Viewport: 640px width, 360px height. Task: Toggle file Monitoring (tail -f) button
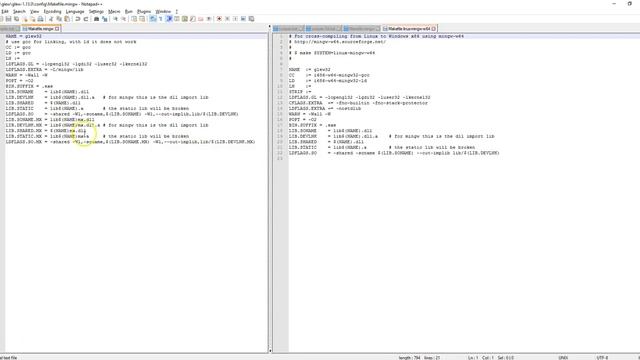click(x=209, y=19)
